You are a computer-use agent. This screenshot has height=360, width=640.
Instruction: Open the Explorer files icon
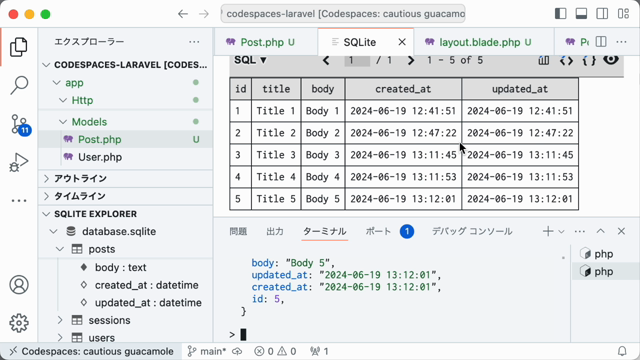coord(19,47)
